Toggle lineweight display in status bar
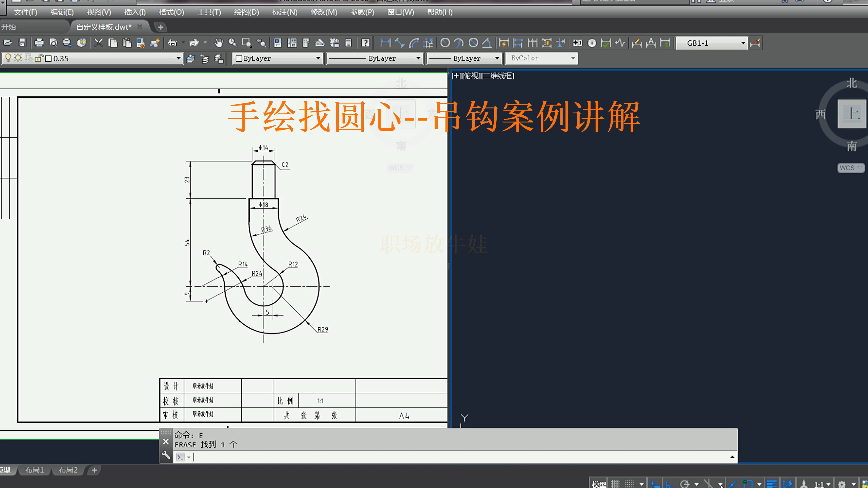Viewport: 868px width, 488px height. [771, 484]
